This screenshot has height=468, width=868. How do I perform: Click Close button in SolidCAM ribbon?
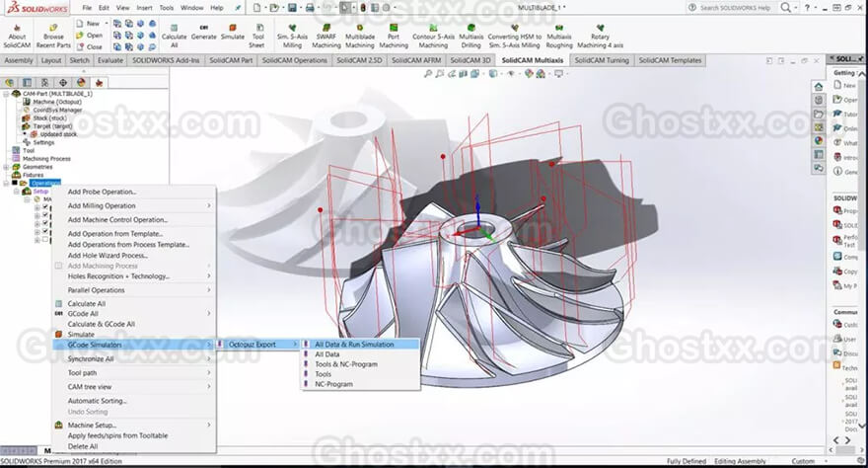pyautogui.click(x=89, y=47)
